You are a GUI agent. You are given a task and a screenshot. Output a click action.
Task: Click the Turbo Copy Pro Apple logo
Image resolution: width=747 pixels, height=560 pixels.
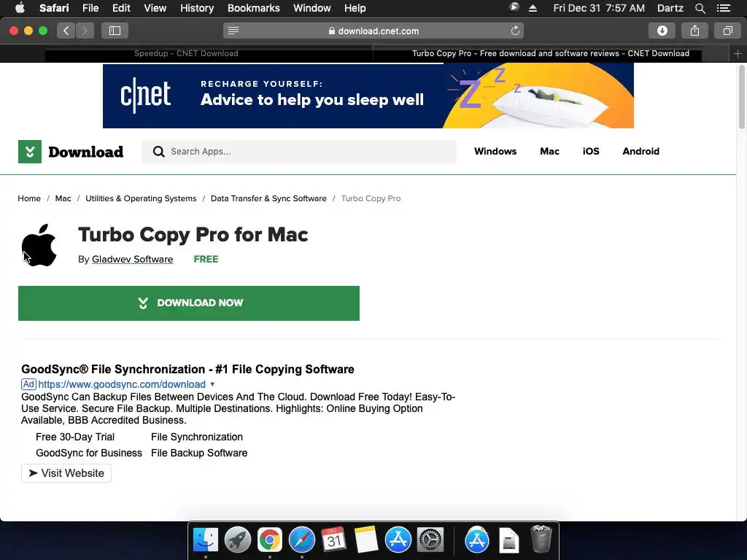[x=39, y=245]
